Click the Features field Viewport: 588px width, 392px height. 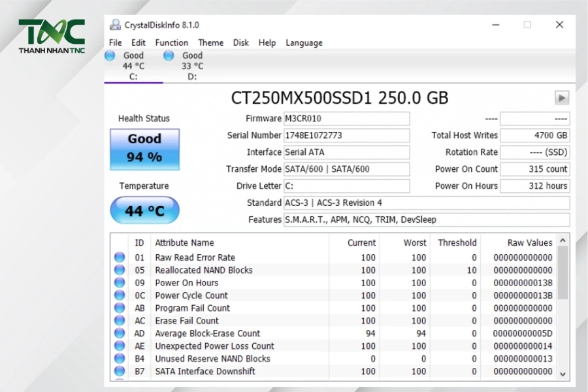[x=427, y=220]
